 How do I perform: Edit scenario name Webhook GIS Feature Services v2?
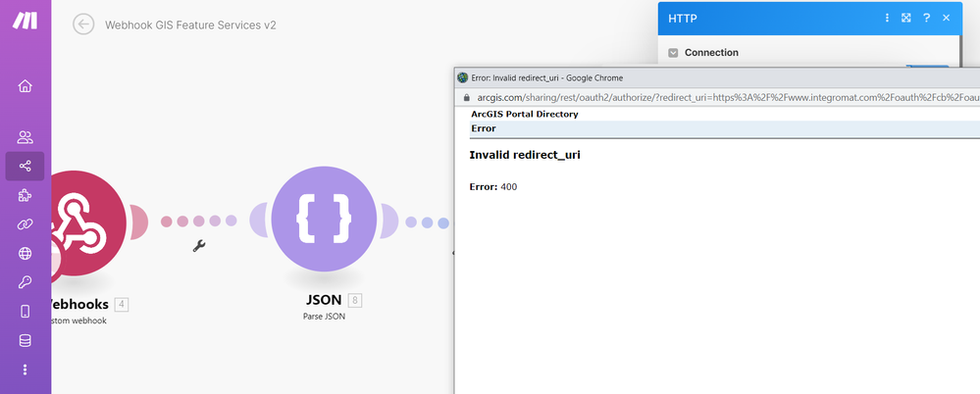[x=190, y=25]
